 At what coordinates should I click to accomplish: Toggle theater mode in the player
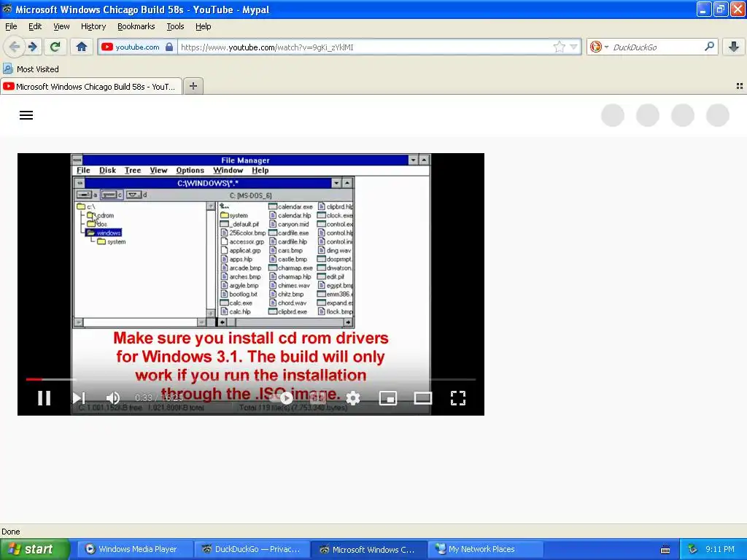pos(422,397)
